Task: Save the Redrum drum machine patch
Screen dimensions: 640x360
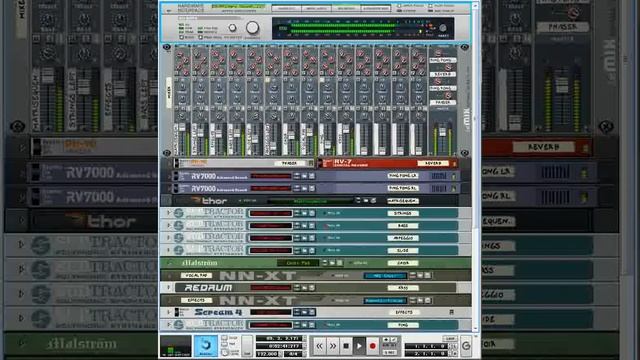Action: point(311,288)
